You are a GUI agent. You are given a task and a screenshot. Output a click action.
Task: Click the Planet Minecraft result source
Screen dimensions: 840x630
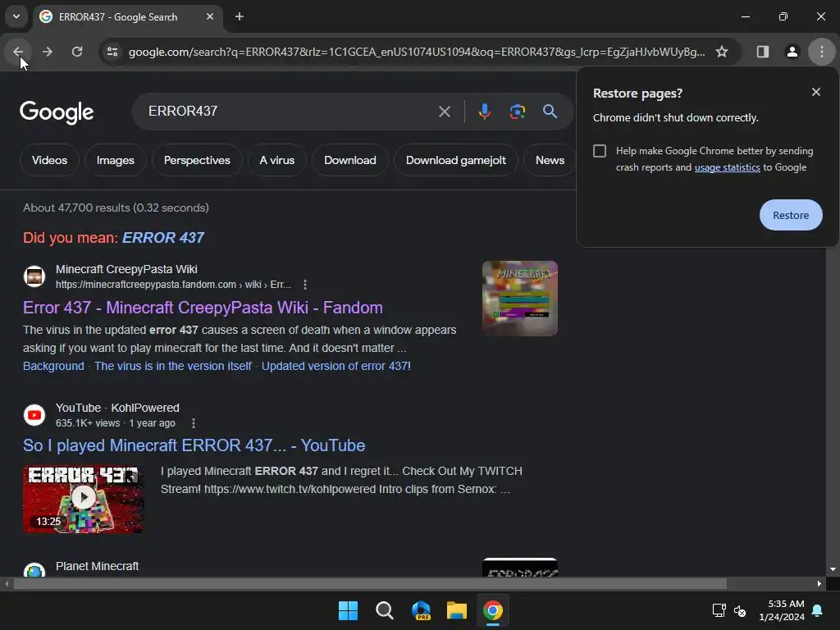97,566
